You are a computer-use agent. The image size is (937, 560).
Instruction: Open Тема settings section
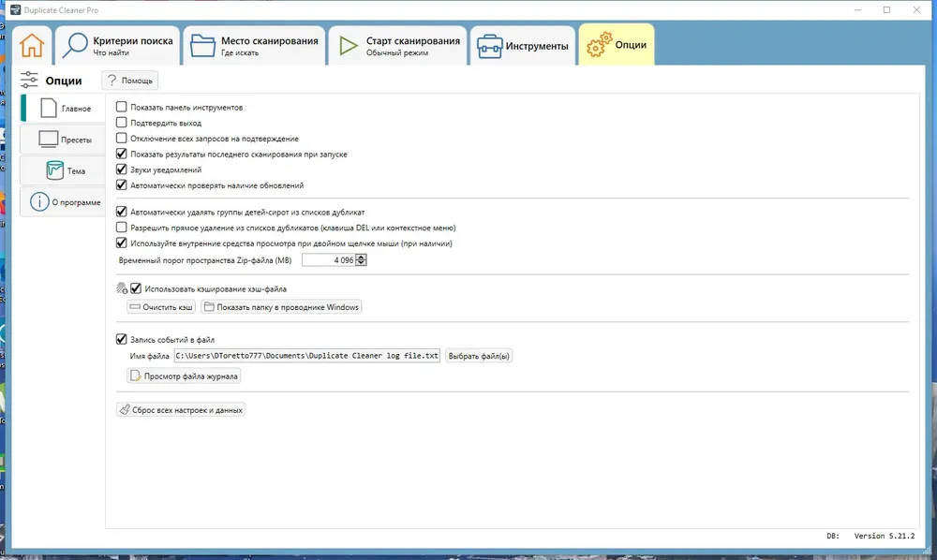click(63, 170)
